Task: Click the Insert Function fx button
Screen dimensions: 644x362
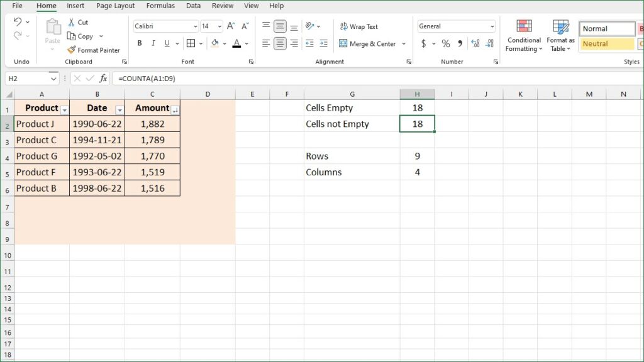Action: pyautogui.click(x=104, y=78)
